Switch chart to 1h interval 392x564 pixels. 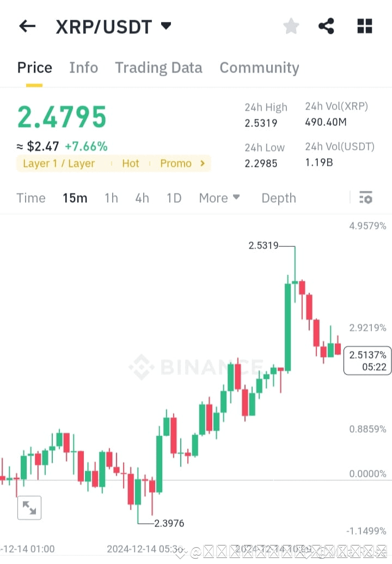click(111, 198)
